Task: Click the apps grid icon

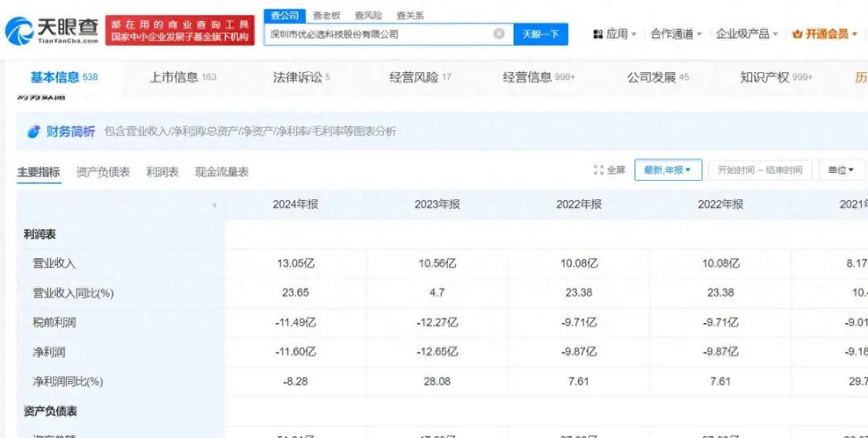Action: tap(598, 35)
